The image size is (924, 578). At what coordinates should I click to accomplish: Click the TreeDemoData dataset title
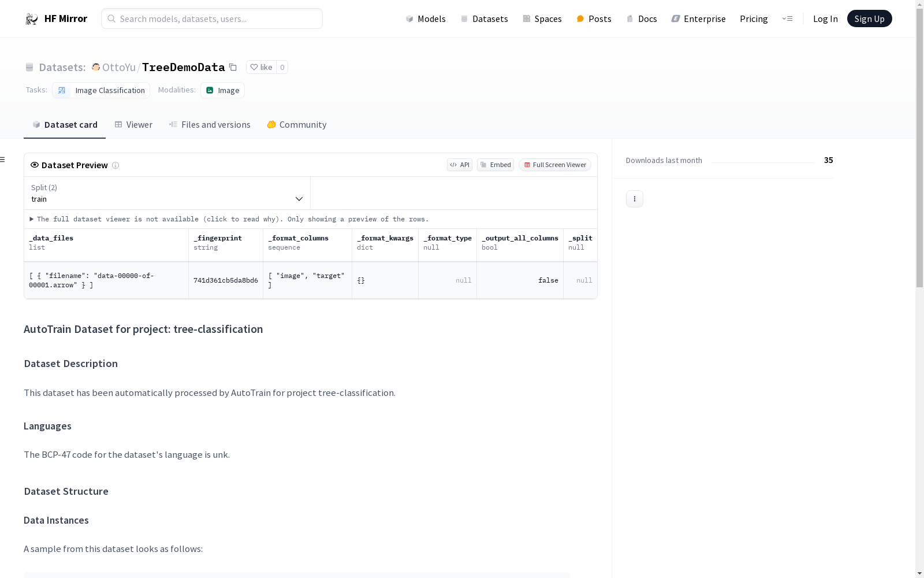[184, 67]
